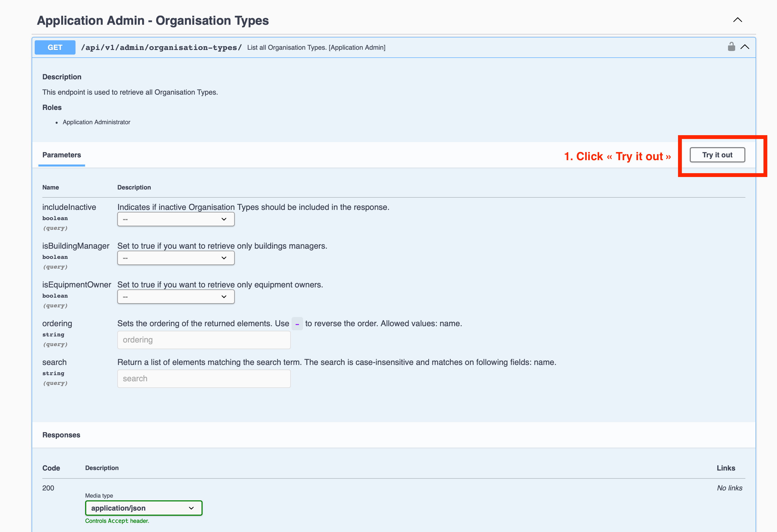Click the endpoint summary text List all Organisation Types
The width and height of the screenshot is (777, 532).
(x=316, y=47)
